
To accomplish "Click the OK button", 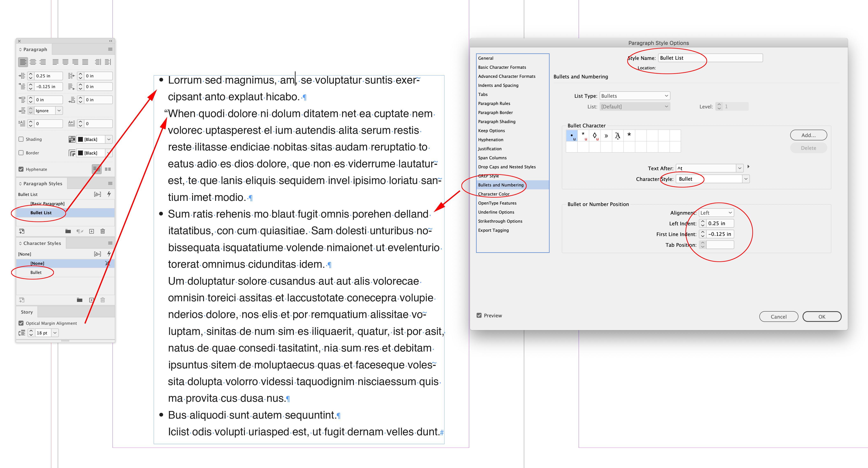I will coord(822,316).
